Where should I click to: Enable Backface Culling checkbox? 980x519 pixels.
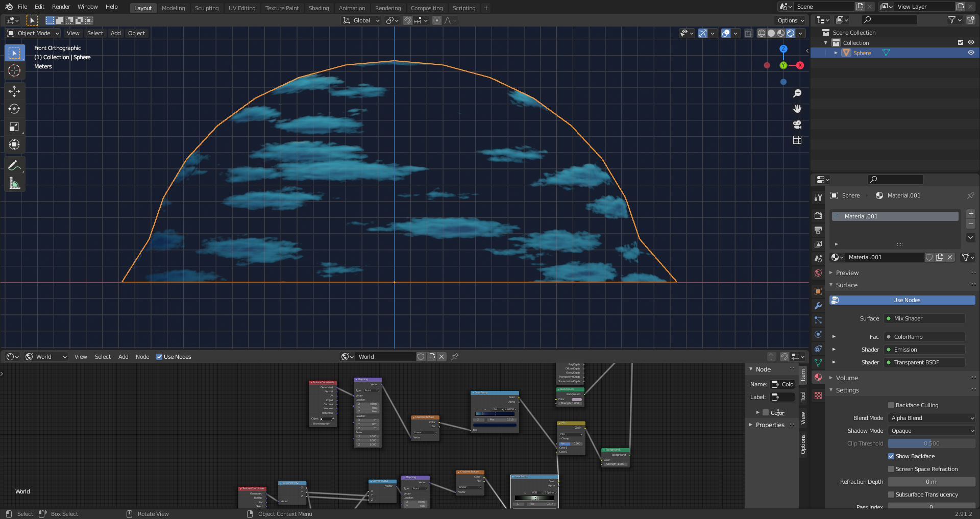point(891,405)
